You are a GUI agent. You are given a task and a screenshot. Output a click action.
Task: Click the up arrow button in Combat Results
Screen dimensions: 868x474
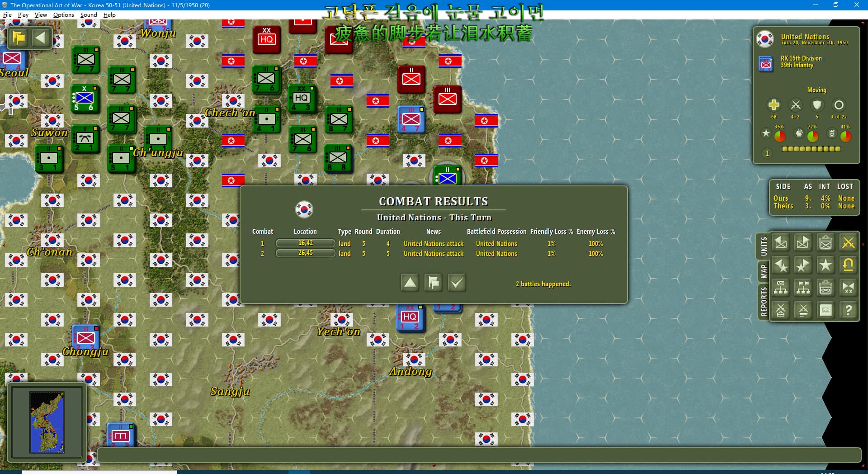pyautogui.click(x=410, y=283)
